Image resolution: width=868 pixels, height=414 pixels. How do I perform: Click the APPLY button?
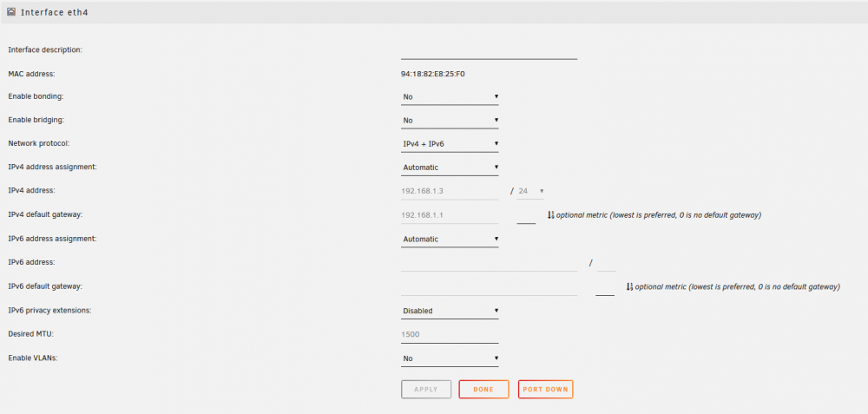coord(426,389)
